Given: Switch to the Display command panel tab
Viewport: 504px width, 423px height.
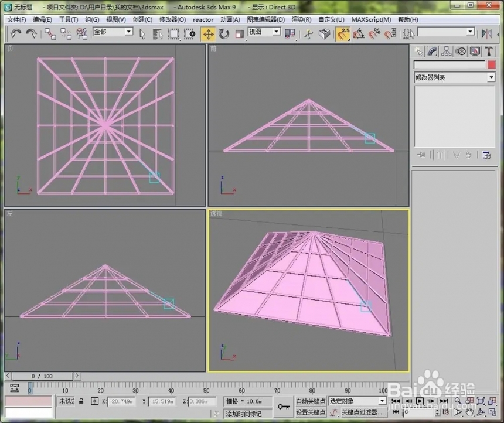Looking at the screenshot, I should pos(475,52).
